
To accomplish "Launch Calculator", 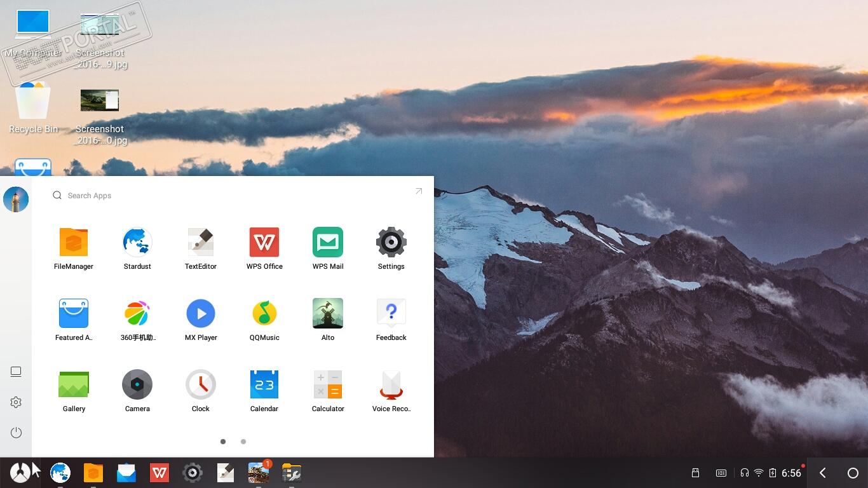I will [328, 391].
